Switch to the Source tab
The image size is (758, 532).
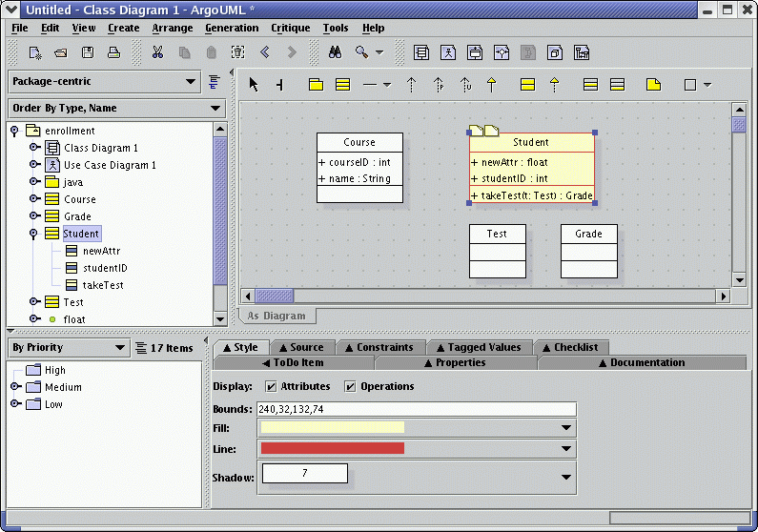pos(301,347)
